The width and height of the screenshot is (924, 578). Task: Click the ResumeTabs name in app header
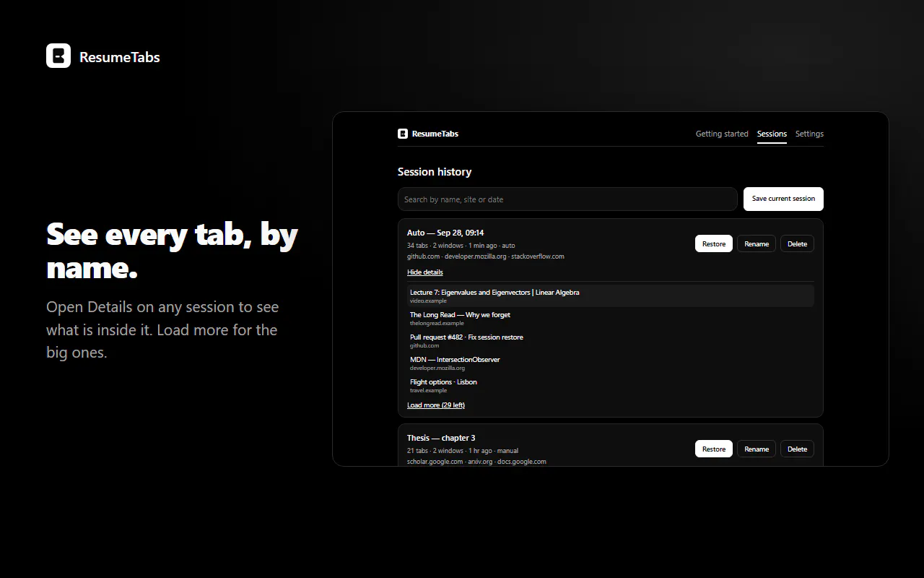coord(435,134)
